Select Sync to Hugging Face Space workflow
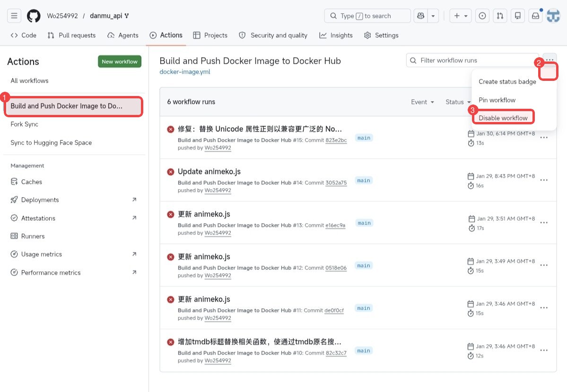The height and width of the screenshot is (392, 567). tap(51, 142)
